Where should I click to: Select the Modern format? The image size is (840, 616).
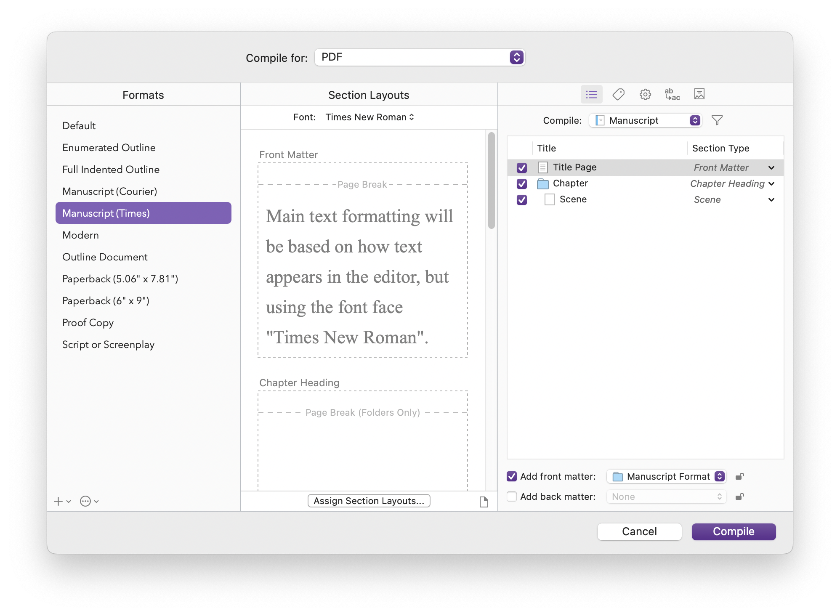81,235
